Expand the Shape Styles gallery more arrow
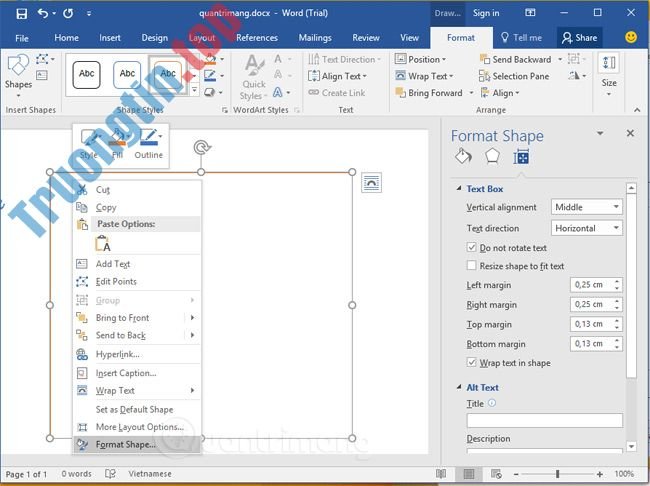 (194, 90)
